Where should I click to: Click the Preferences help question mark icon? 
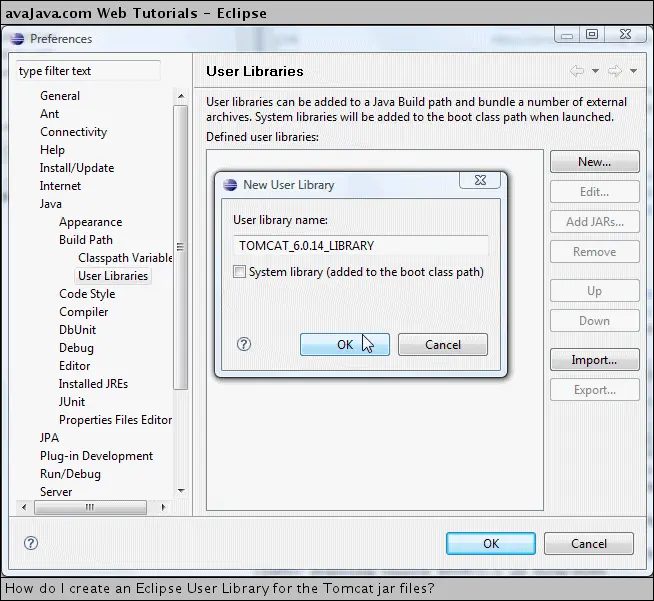pyautogui.click(x=31, y=544)
